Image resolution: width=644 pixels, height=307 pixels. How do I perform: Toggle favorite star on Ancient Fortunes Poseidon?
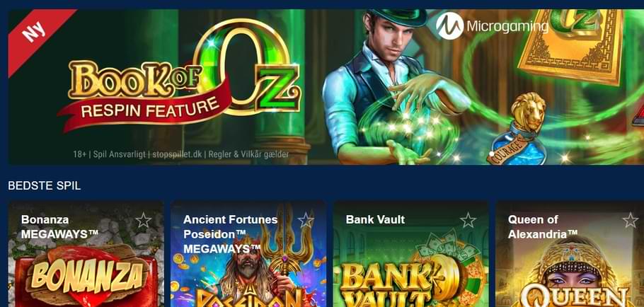(x=306, y=221)
